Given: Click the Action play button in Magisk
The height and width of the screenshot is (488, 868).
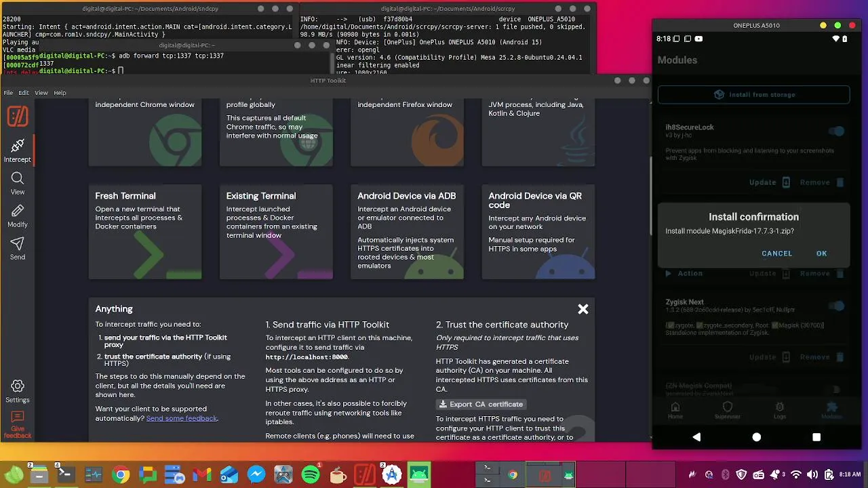Looking at the screenshot, I should click(x=684, y=274).
